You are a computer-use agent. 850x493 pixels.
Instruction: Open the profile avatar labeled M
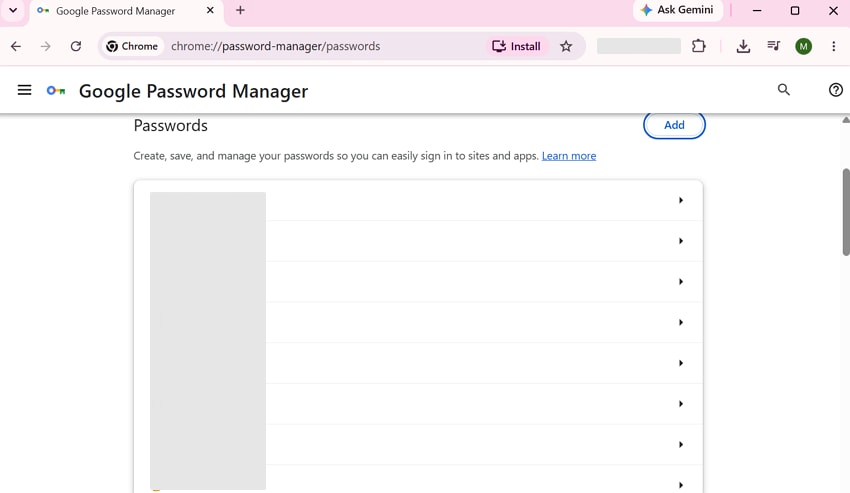click(803, 46)
